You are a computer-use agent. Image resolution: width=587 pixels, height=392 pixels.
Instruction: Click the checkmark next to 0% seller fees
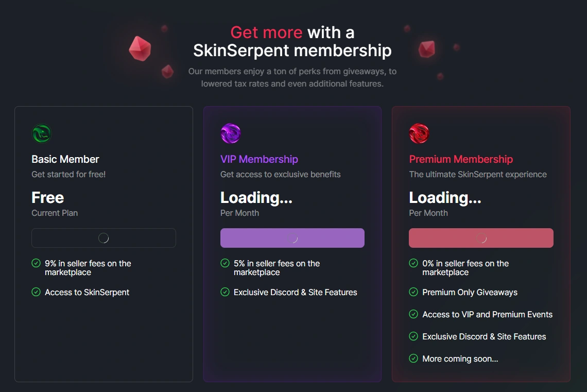(x=413, y=263)
